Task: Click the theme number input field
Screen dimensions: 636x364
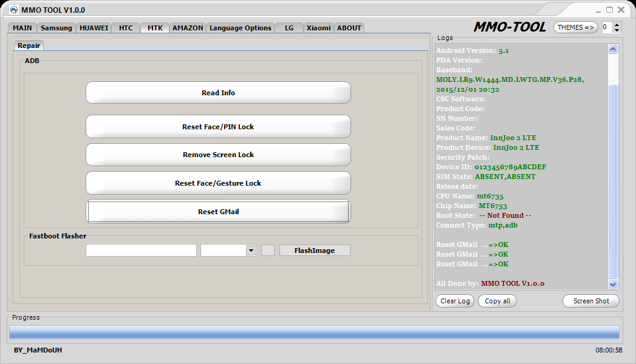Action: (607, 27)
